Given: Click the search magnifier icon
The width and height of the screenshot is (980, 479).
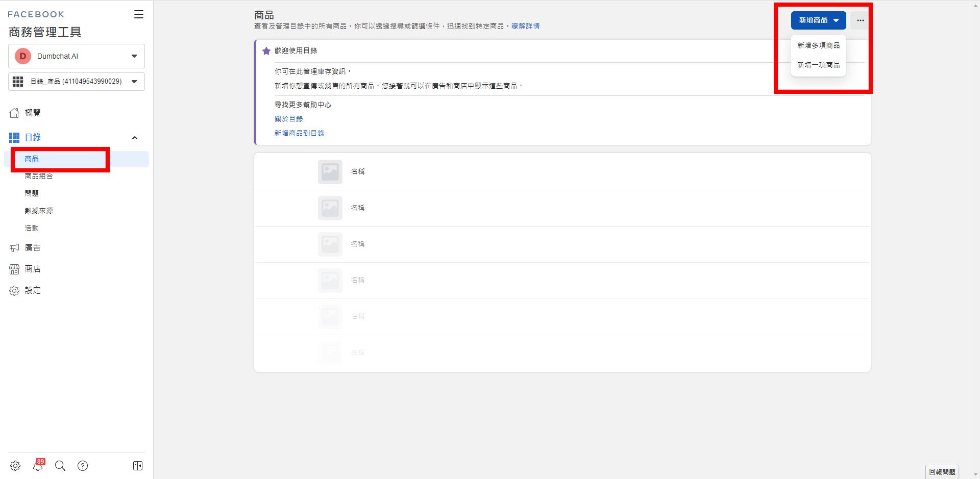Looking at the screenshot, I should (x=60, y=466).
